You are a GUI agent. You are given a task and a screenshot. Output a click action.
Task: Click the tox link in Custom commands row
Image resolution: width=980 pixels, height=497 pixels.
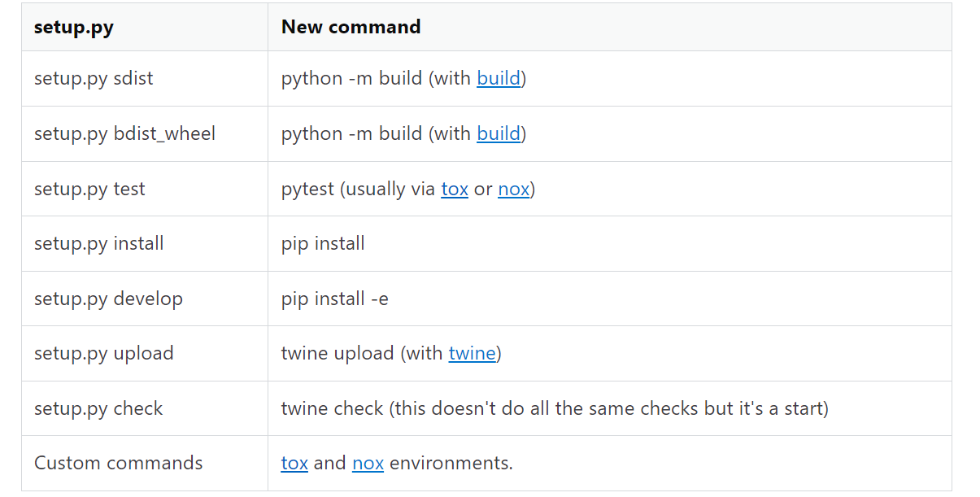coord(294,463)
